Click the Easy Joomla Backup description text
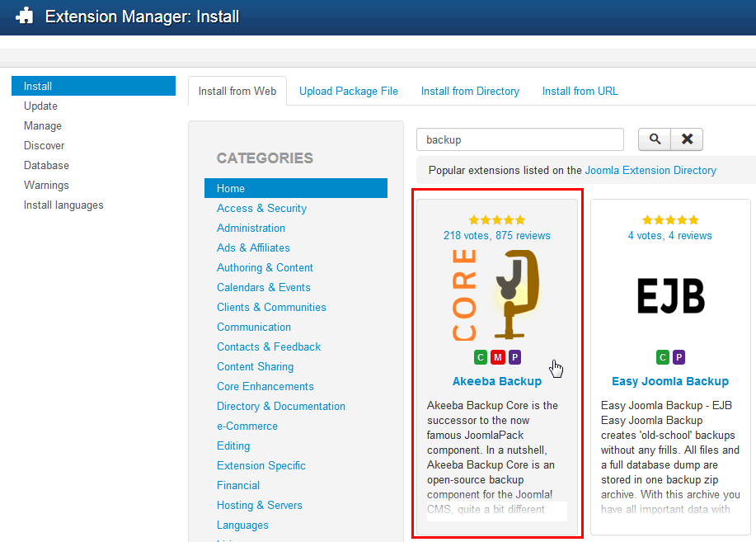This screenshot has height=542, width=756. tap(670, 457)
